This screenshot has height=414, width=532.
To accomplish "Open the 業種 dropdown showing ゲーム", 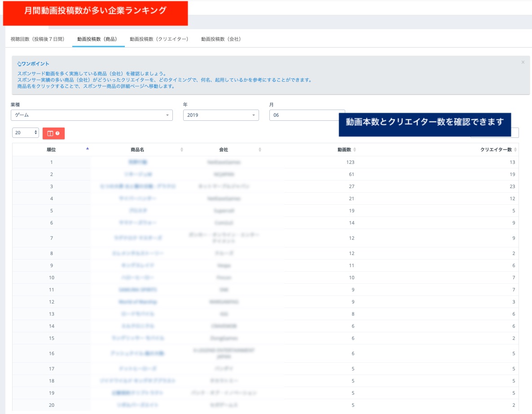I will [x=92, y=115].
